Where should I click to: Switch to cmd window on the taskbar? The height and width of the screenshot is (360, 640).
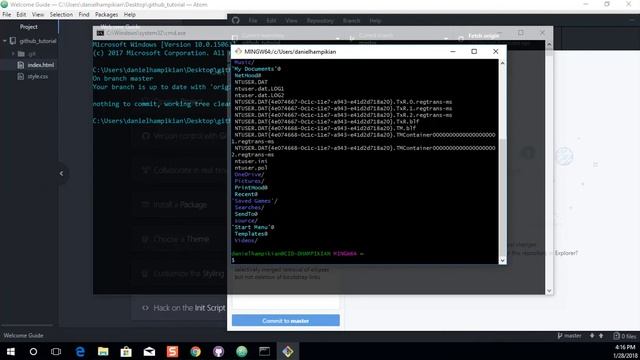point(264,351)
